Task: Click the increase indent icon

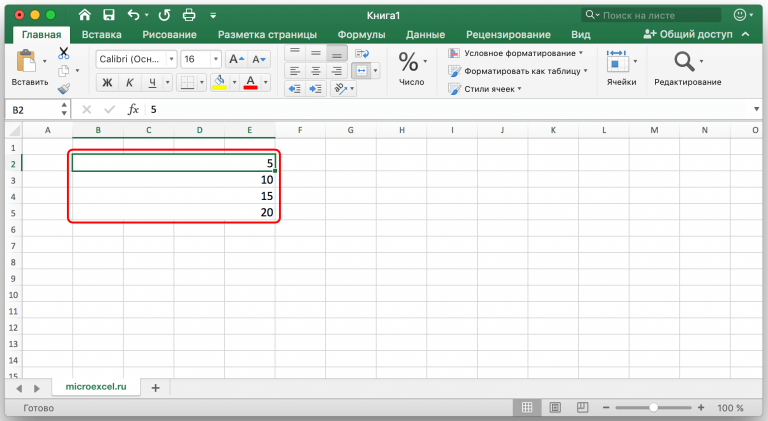Action: 317,89
